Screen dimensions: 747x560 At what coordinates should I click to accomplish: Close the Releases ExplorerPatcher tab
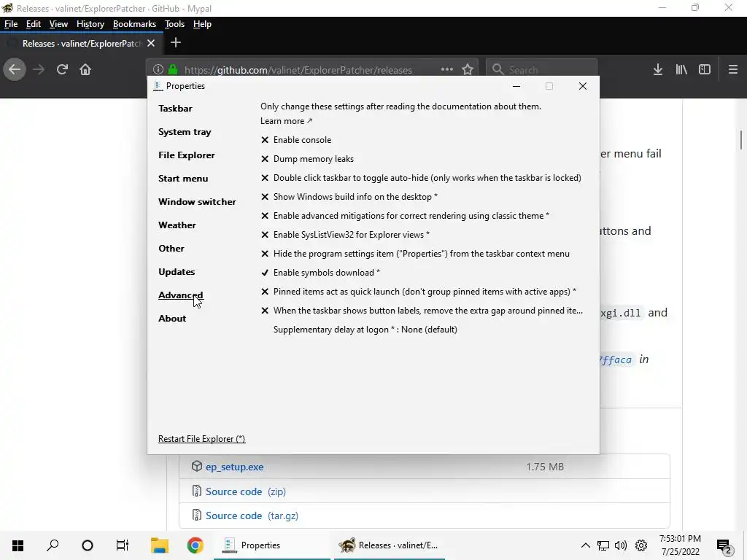[151, 43]
